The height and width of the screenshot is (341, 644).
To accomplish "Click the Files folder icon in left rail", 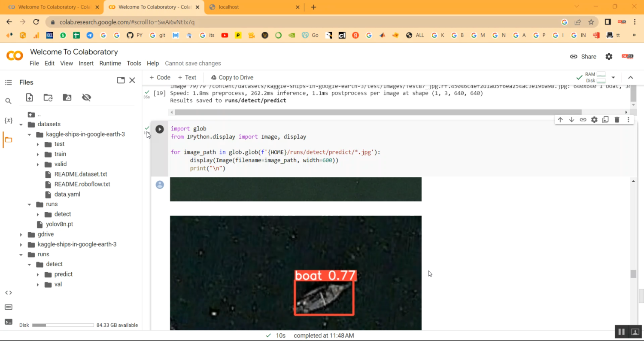I will [8, 140].
